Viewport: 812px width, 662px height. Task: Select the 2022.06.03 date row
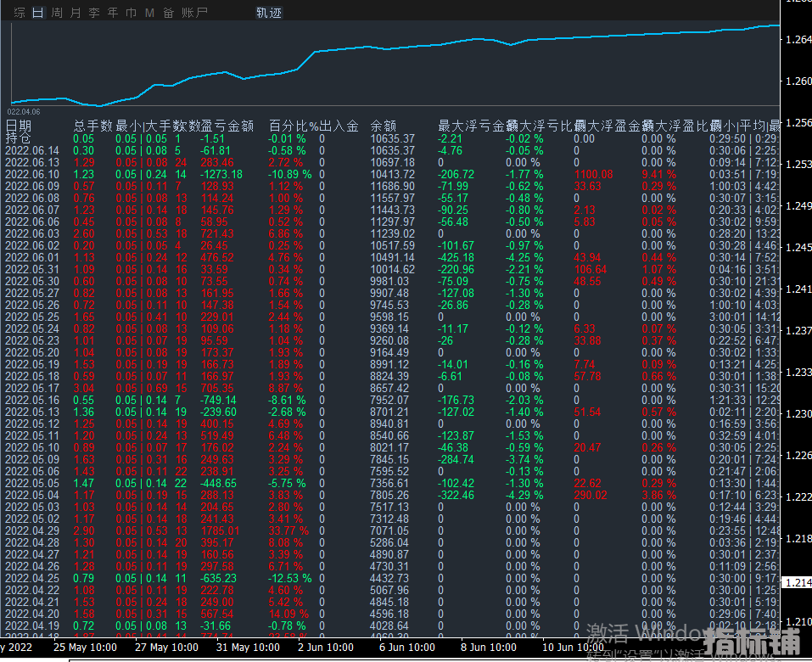[32, 233]
